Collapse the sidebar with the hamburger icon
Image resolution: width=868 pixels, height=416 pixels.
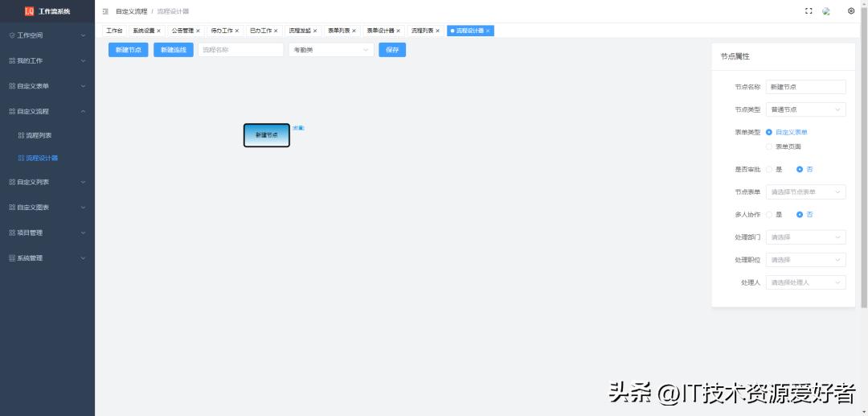105,11
